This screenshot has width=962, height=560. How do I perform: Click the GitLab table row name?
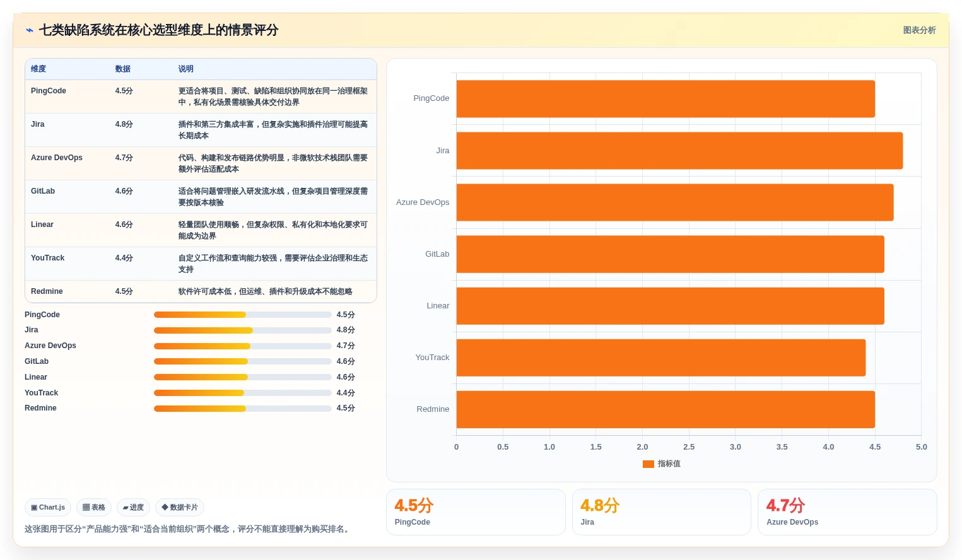tap(43, 191)
